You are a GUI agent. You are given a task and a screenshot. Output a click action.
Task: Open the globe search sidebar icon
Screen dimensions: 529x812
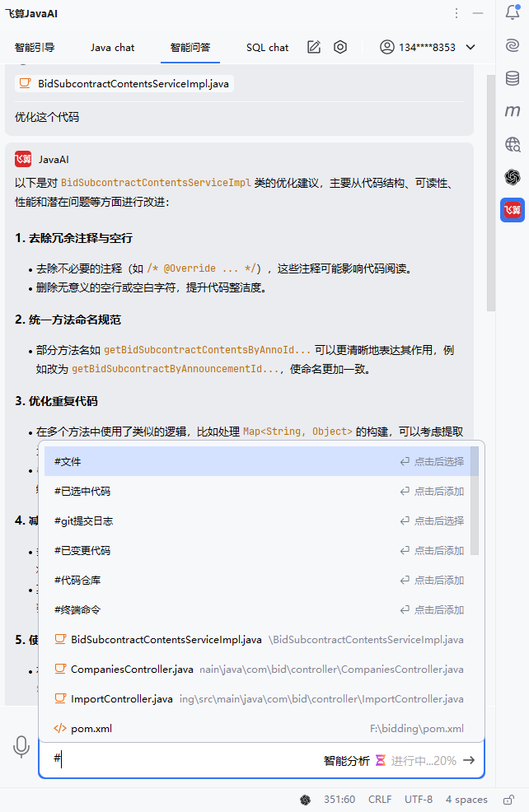513,144
